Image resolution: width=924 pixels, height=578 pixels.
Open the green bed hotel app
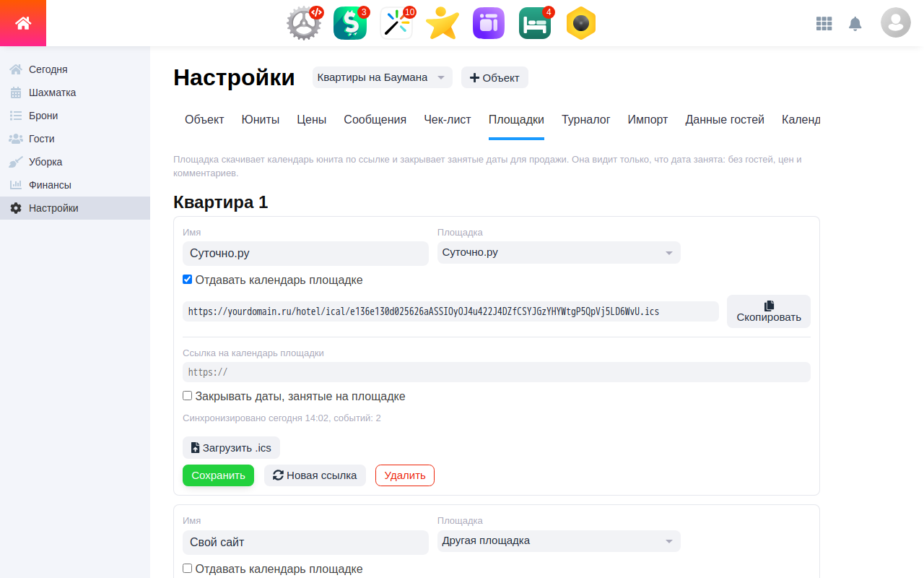click(x=535, y=23)
